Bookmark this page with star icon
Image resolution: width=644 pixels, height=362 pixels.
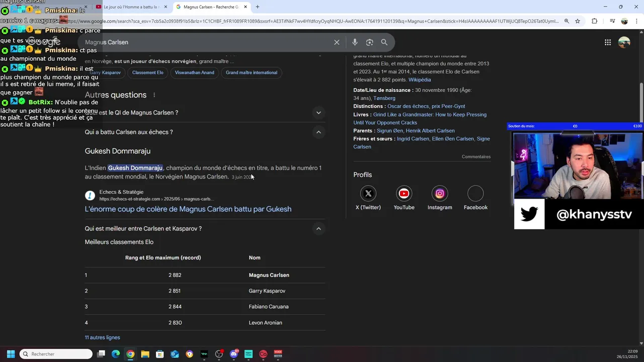[578, 21]
